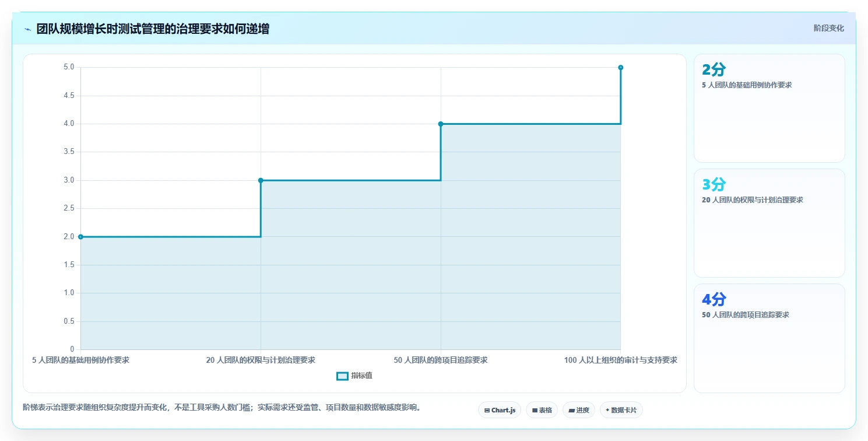
Task: Click the 指标值 legend color box
Action: [342, 376]
